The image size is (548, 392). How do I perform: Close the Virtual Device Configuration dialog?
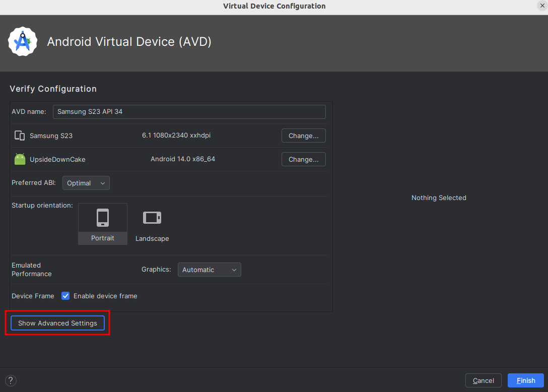point(542,6)
